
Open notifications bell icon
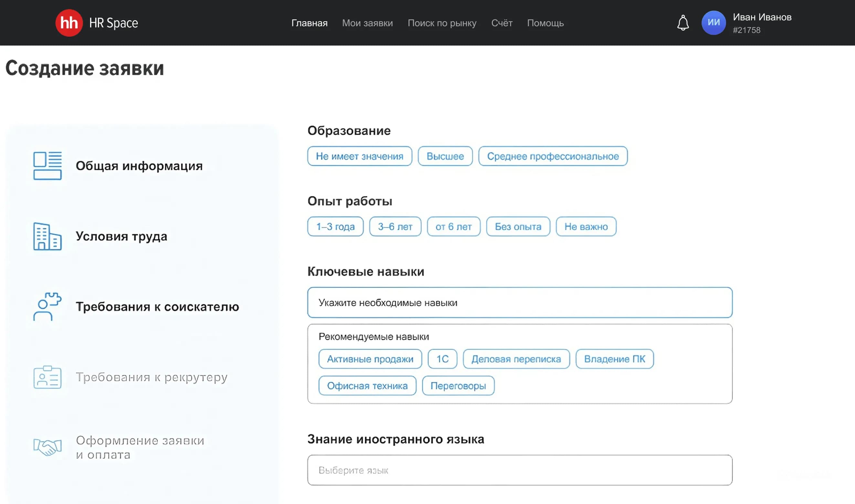pyautogui.click(x=683, y=23)
